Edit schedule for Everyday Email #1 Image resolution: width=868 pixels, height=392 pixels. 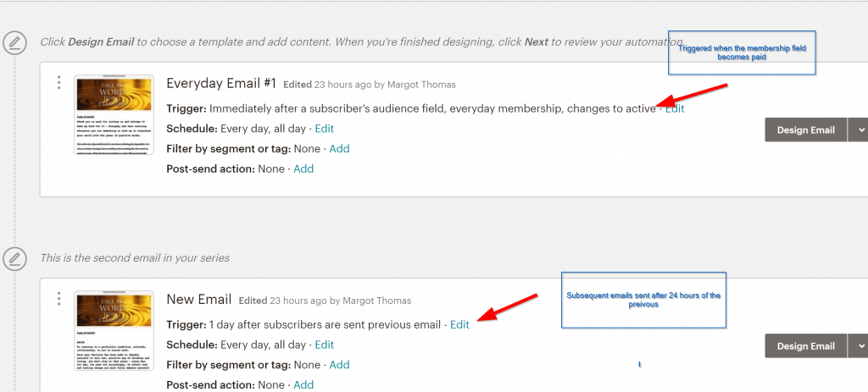point(325,129)
